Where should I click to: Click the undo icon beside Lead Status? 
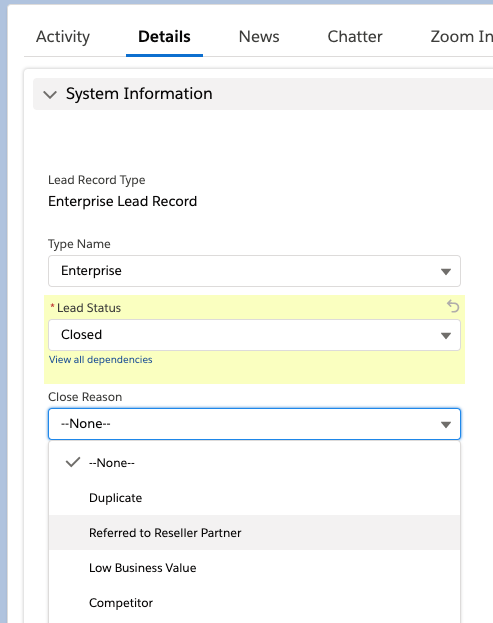point(453,306)
